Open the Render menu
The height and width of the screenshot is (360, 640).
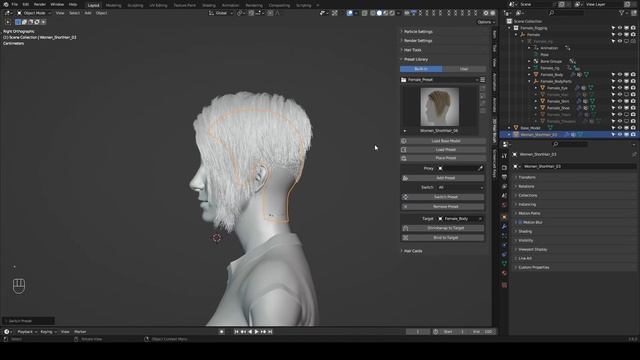coord(40,4)
